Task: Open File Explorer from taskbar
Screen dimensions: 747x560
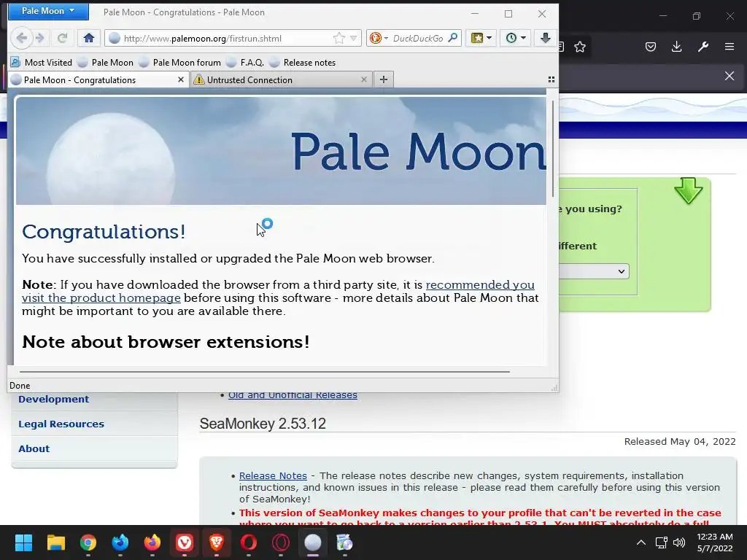Action: click(55, 542)
